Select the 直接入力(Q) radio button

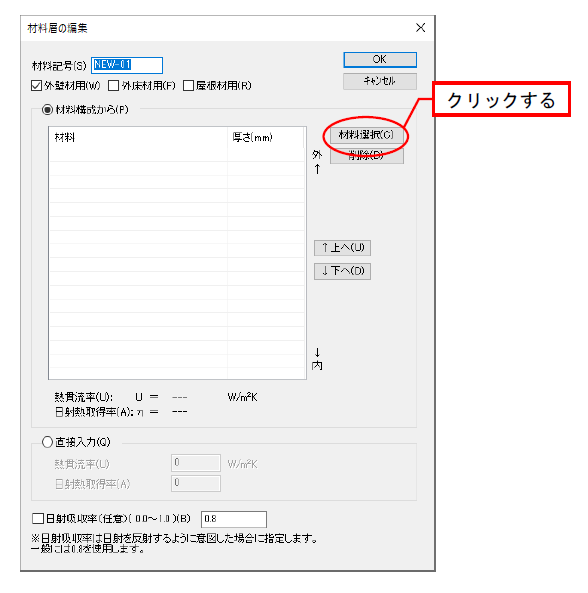[47, 442]
